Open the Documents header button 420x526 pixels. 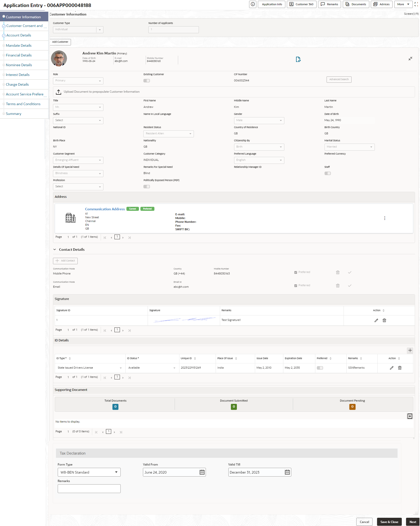356,4
